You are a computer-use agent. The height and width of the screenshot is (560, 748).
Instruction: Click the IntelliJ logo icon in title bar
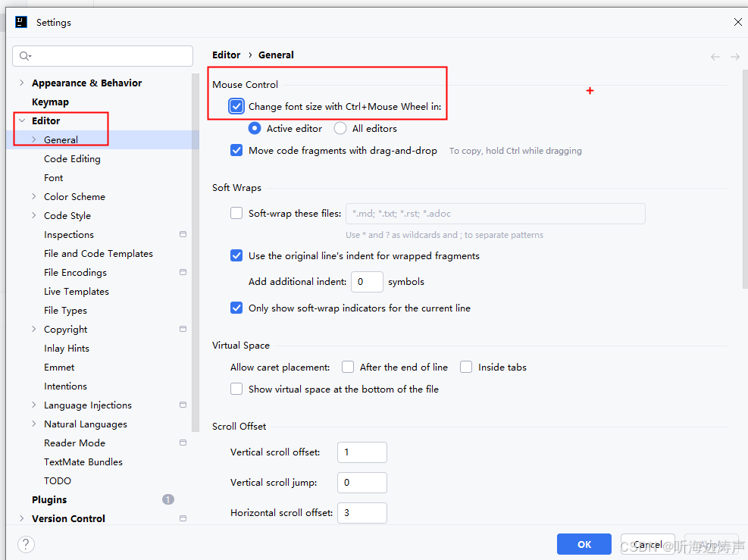tap(21, 22)
